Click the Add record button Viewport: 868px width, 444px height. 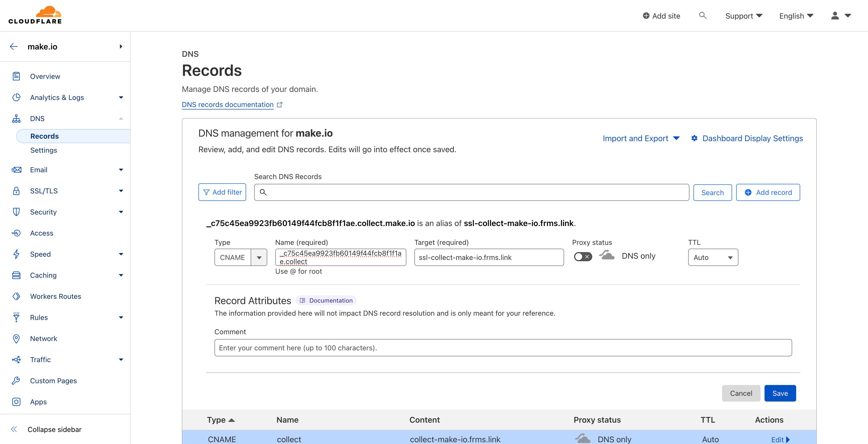[x=768, y=192]
